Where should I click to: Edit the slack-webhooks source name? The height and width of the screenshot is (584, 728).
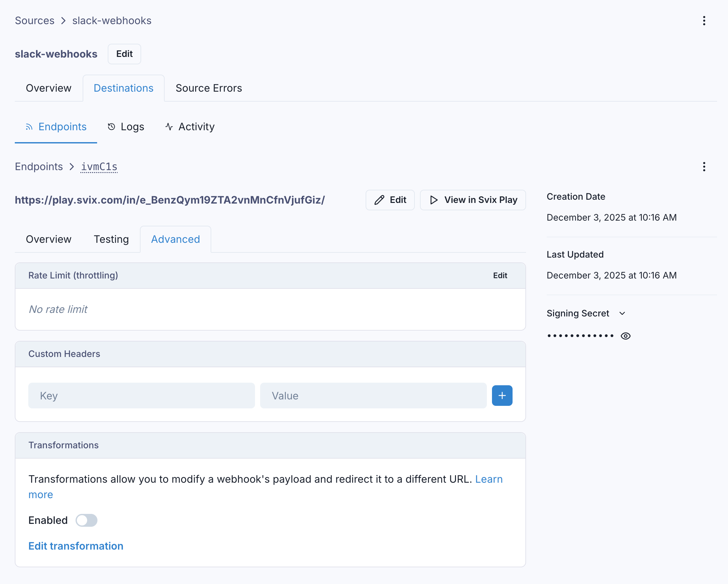pyautogui.click(x=124, y=54)
